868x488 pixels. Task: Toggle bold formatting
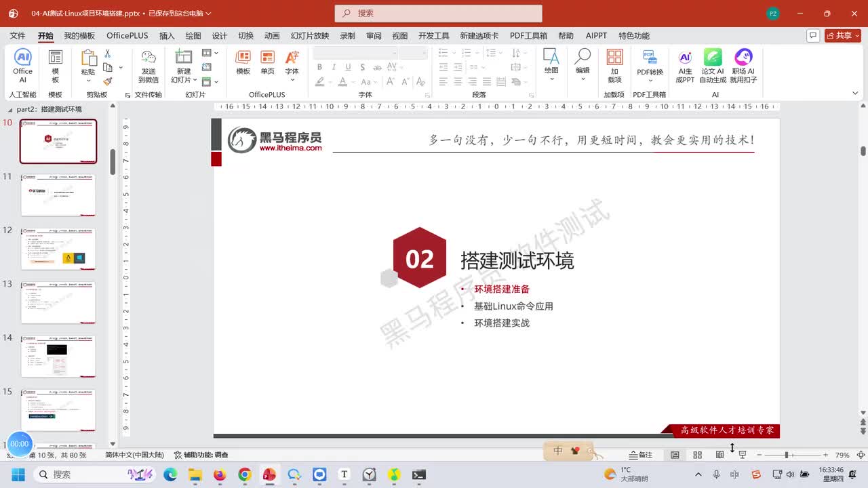tap(319, 67)
